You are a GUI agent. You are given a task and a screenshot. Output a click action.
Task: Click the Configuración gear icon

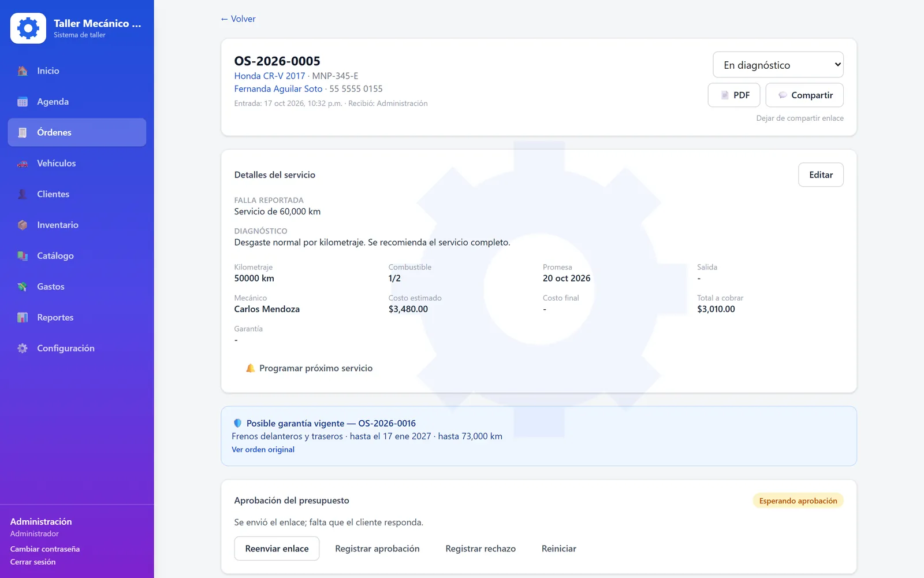coord(23,349)
